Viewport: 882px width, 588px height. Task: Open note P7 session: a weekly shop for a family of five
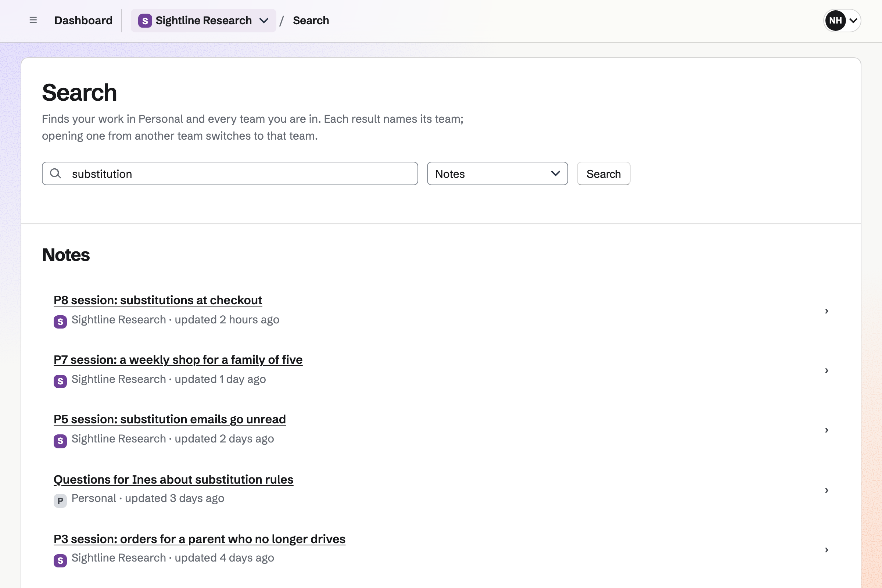tap(178, 360)
